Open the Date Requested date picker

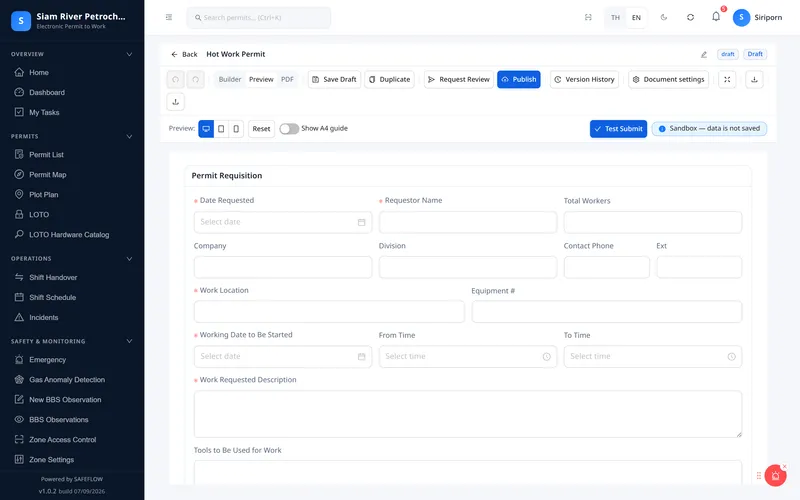click(x=283, y=222)
